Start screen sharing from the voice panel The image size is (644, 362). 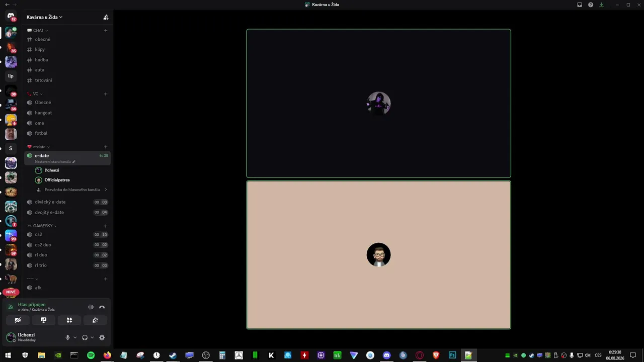[x=44, y=320]
